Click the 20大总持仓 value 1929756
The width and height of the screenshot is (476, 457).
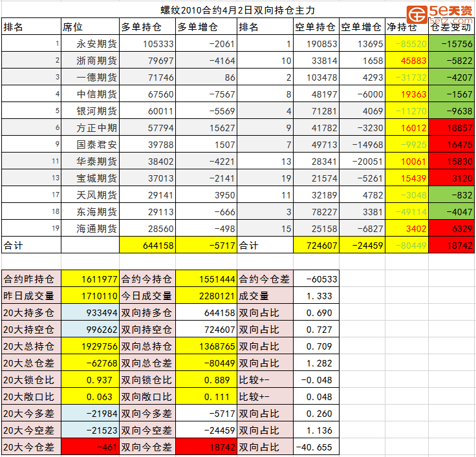coord(90,346)
